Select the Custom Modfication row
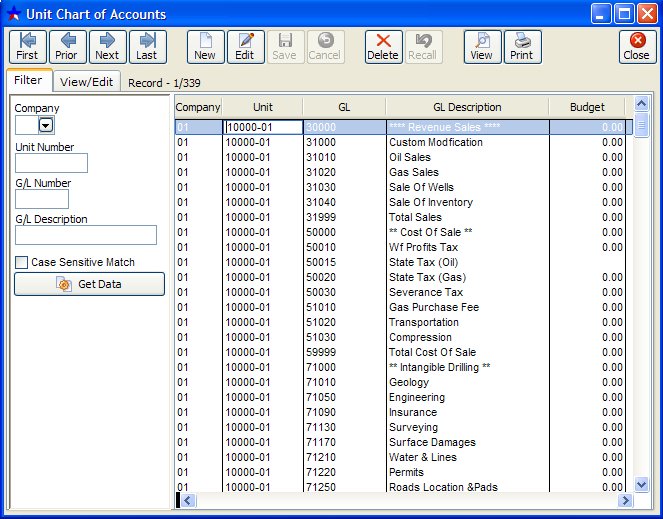The height and width of the screenshot is (519, 663). pos(400,142)
